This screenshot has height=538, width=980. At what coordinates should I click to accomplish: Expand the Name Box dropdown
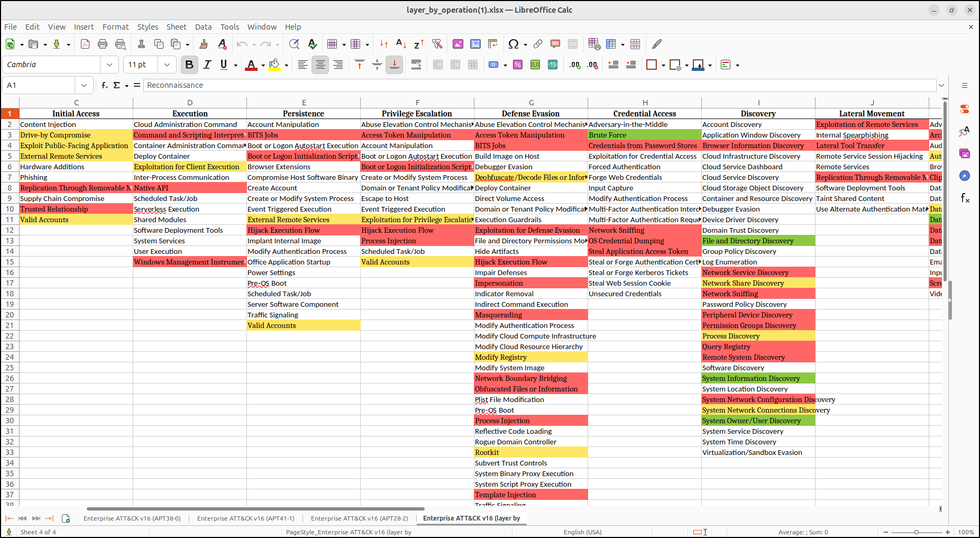84,85
